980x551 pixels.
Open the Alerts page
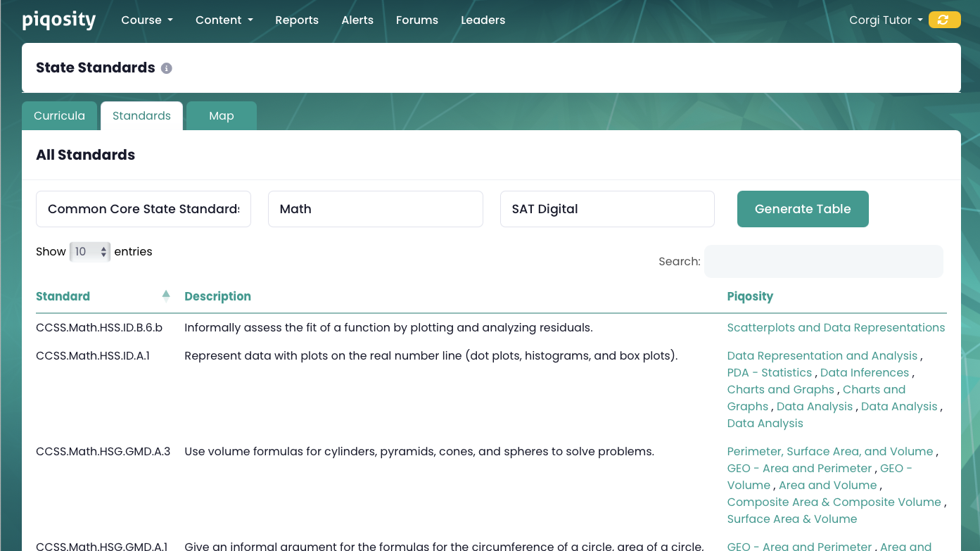click(x=357, y=20)
